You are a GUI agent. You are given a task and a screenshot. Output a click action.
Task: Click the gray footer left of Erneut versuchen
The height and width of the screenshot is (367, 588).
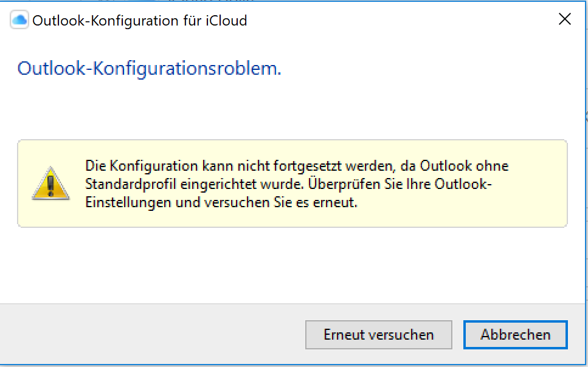pos(152,335)
